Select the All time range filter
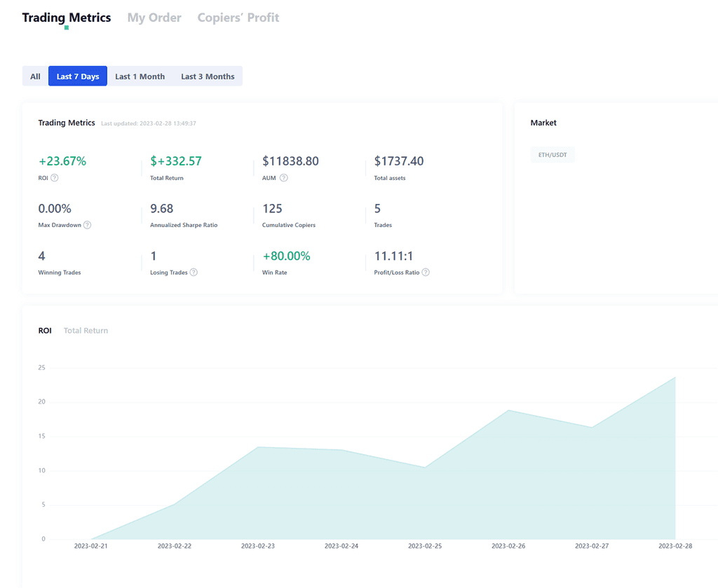Image resolution: width=718 pixels, height=588 pixels. point(35,76)
